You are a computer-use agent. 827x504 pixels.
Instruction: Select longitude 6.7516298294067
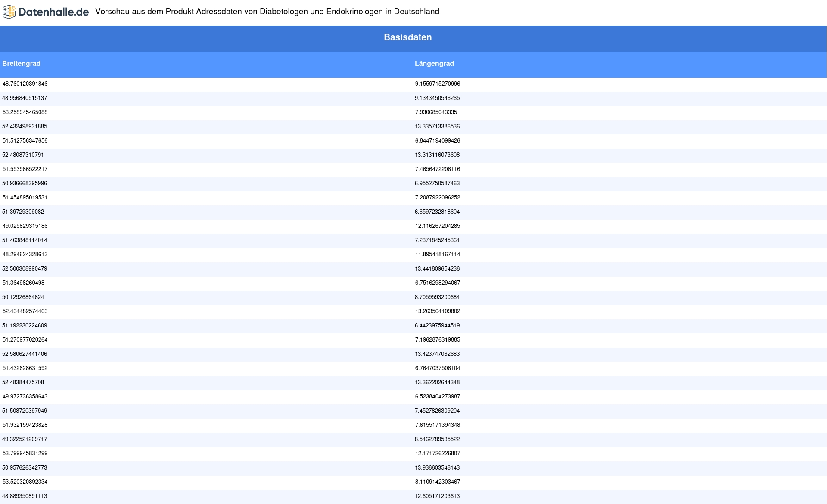[x=437, y=283]
